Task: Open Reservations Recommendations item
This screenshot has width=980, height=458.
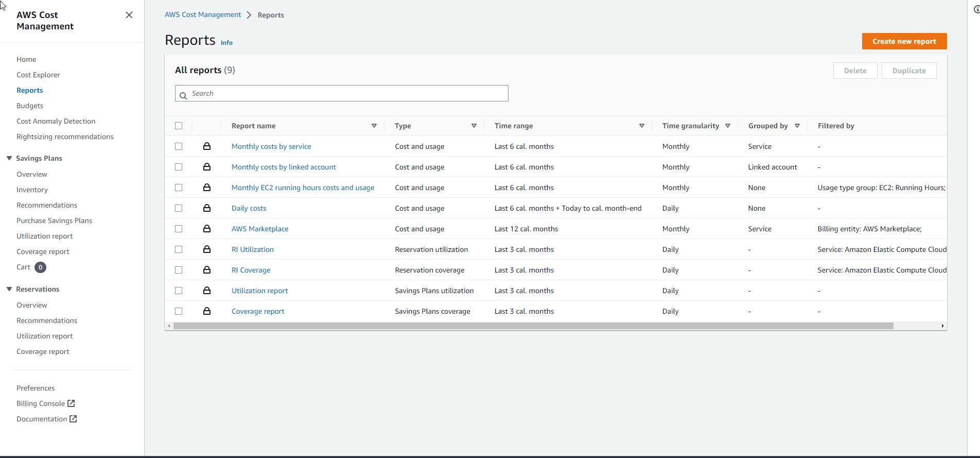Action: (x=47, y=320)
